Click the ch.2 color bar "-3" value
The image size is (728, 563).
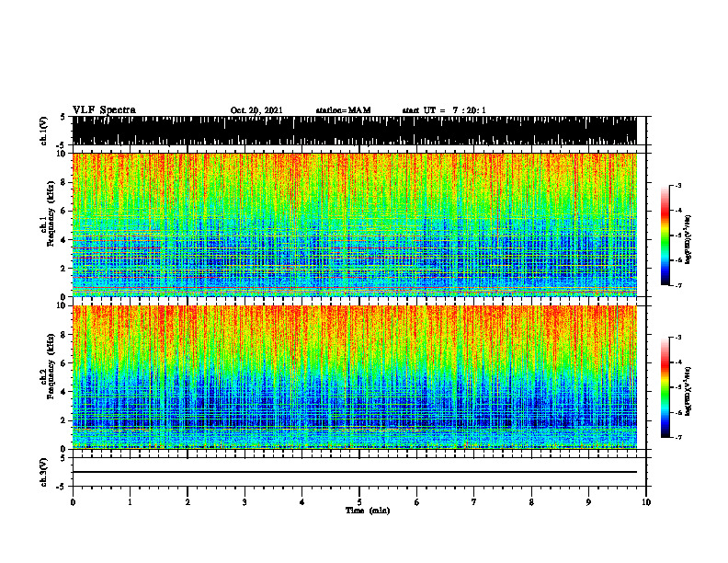coord(678,338)
